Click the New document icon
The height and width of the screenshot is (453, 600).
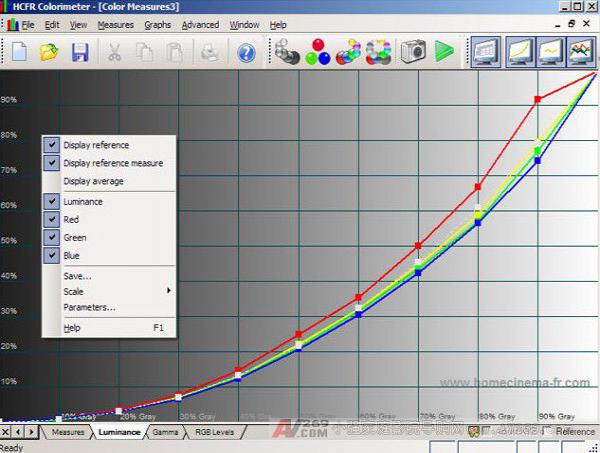pyautogui.click(x=19, y=51)
